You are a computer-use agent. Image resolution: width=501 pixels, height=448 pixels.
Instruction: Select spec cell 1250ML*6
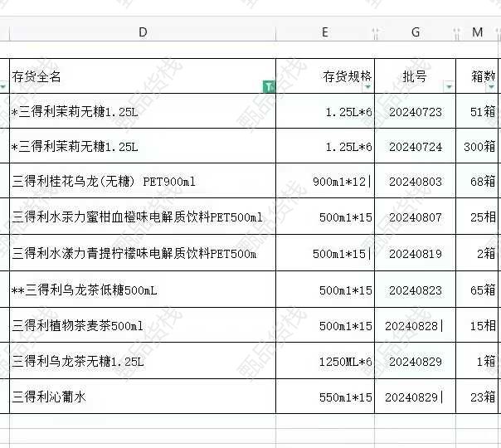325,361
